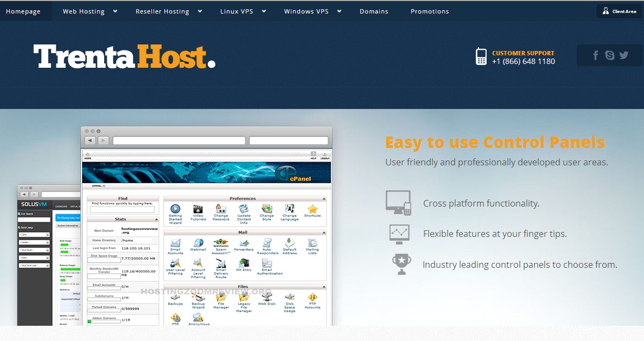This screenshot has width=644, height=341.
Task: Click the Update Contact Info icon
Action: pos(244,209)
